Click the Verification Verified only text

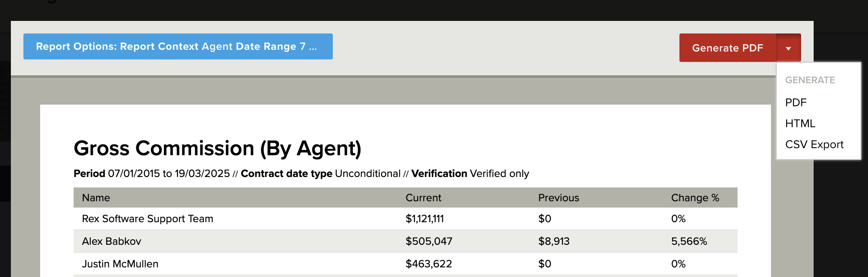pos(470,174)
